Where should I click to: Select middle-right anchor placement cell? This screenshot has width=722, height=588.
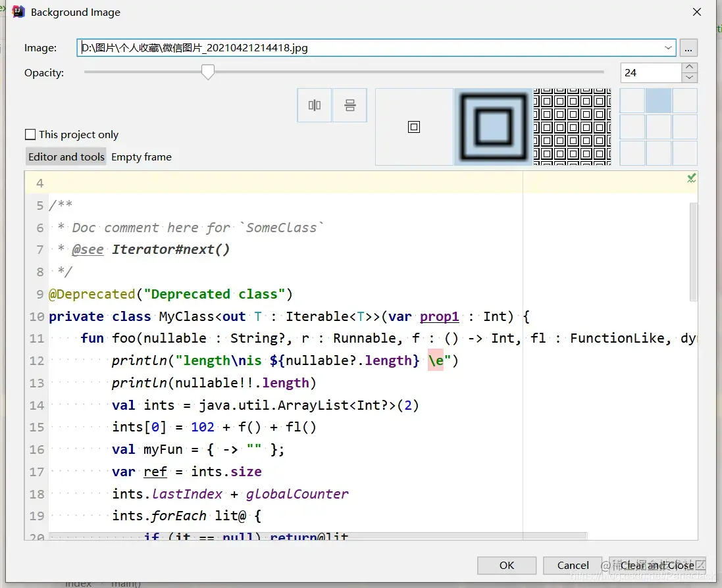click(x=684, y=127)
